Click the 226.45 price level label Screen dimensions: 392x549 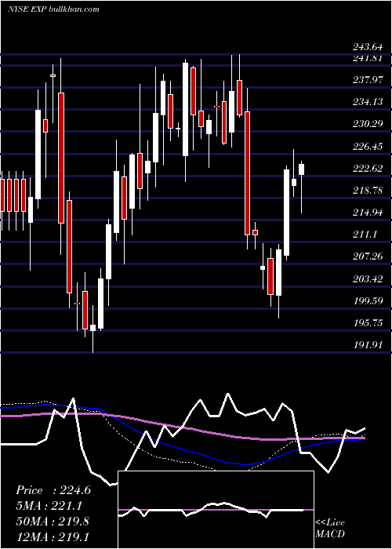367,147
